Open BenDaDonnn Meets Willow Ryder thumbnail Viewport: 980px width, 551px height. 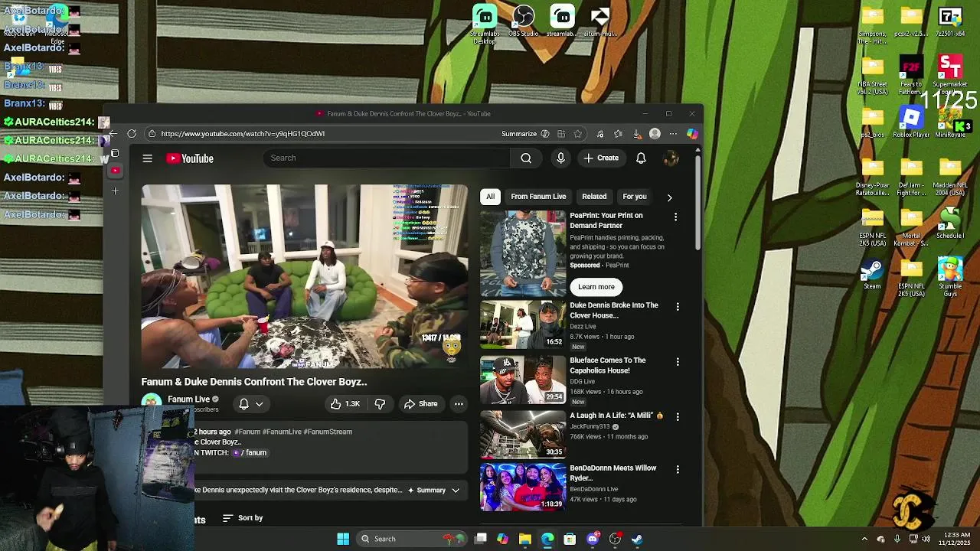(523, 487)
